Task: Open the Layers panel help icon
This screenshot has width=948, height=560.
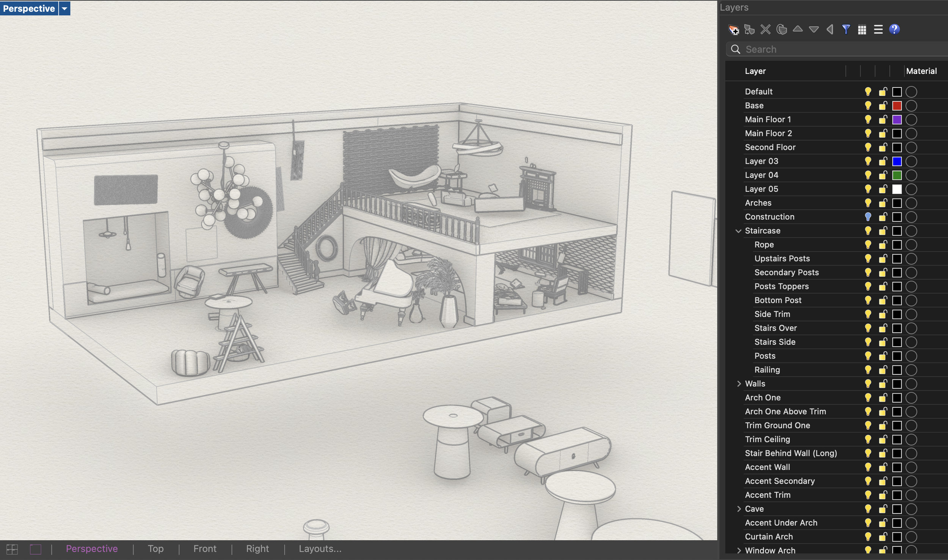Action: [x=894, y=30]
